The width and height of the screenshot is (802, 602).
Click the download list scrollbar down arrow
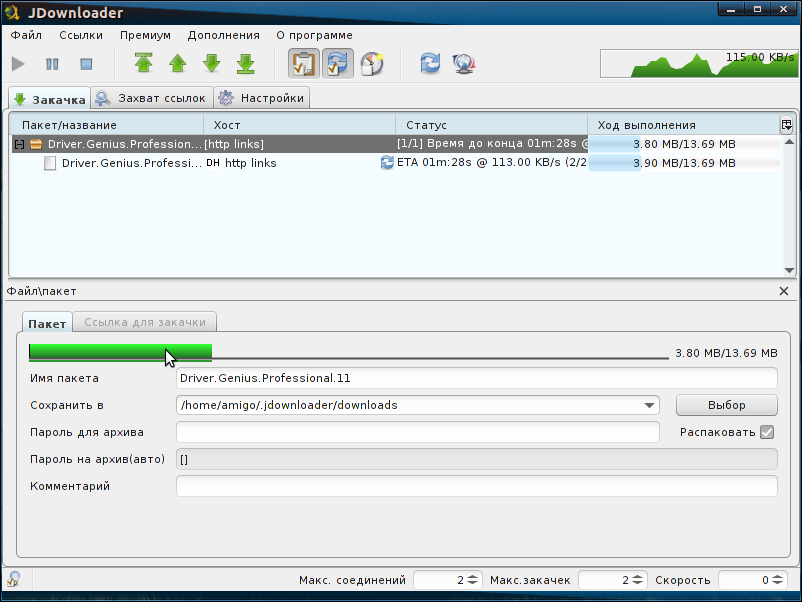pos(789,271)
